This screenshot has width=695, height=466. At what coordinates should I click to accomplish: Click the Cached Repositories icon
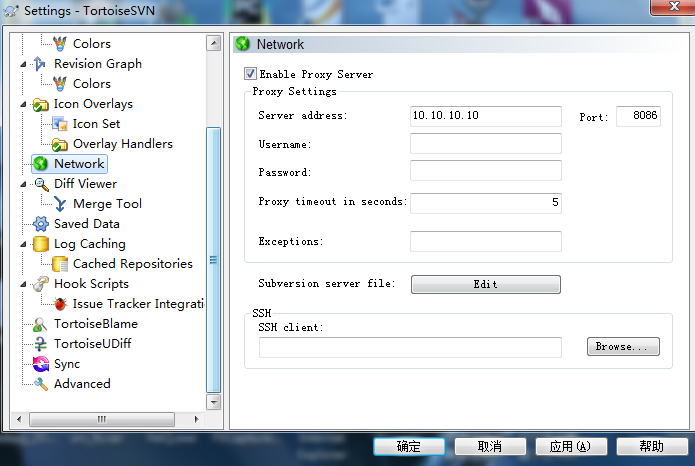(59, 264)
